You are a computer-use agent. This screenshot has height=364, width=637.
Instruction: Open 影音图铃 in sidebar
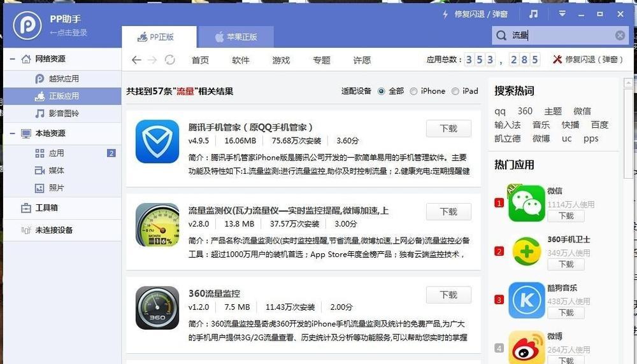62,113
